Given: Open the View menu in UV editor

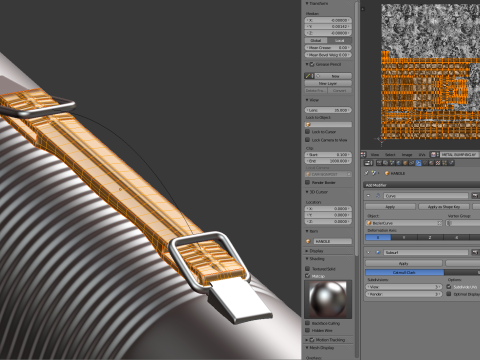Looking at the screenshot, I should [375, 155].
